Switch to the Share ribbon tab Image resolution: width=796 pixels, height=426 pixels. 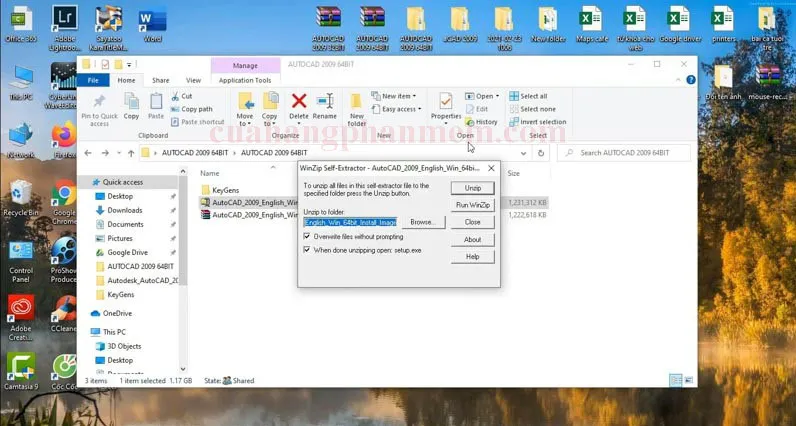coord(160,80)
